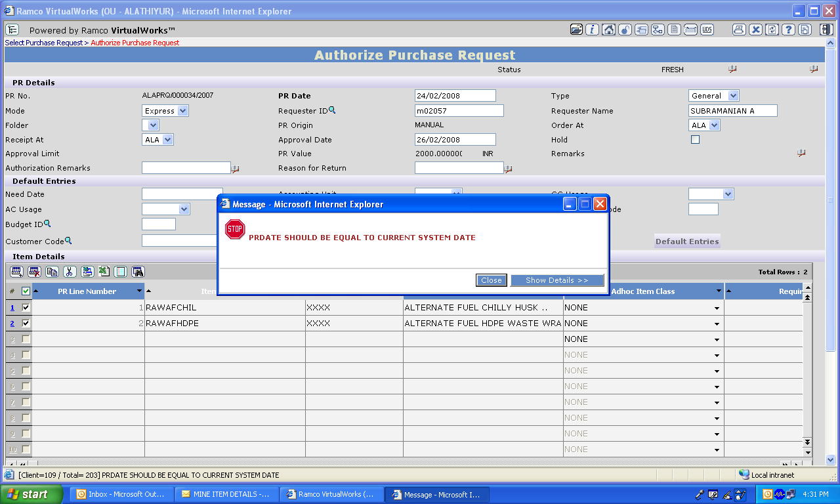The image size is (840, 504).
Task: Go to home page via house icon
Action: 608,30
